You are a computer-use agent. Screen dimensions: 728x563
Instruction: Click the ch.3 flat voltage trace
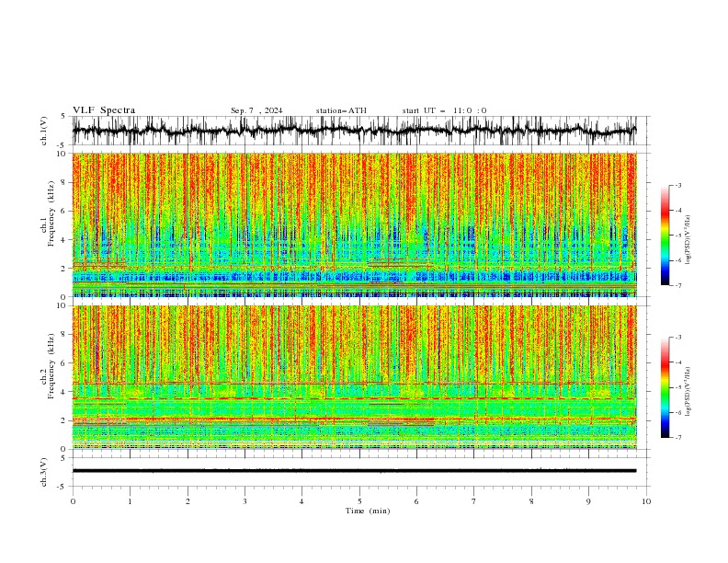[x=354, y=471]
